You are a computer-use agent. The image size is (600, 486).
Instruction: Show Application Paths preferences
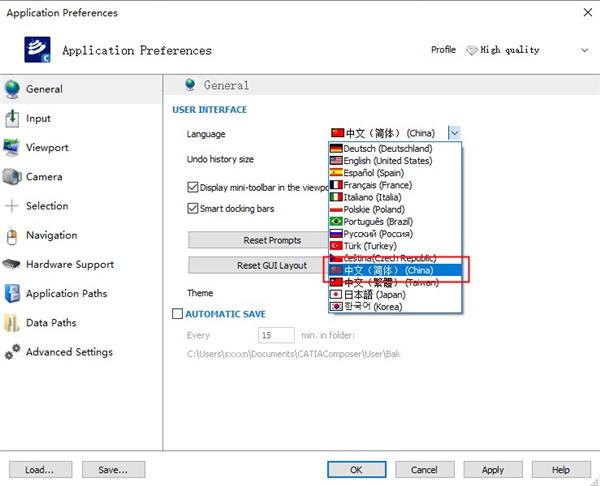81,294
